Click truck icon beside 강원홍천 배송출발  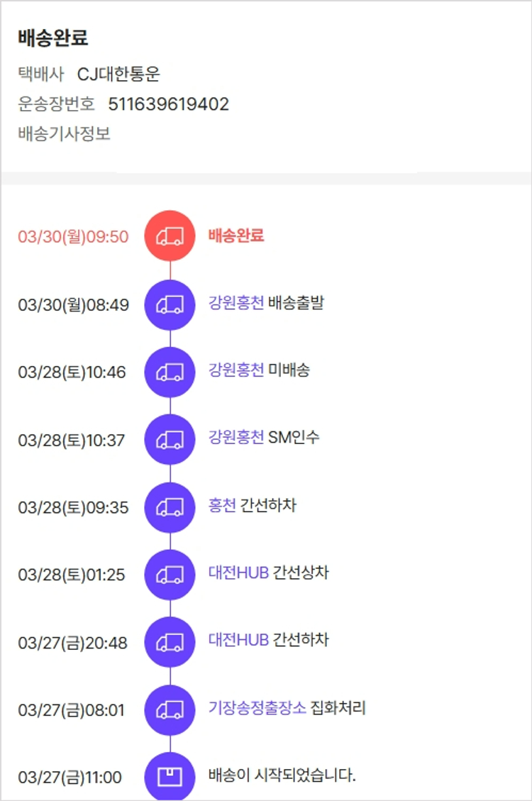point(170,305)
